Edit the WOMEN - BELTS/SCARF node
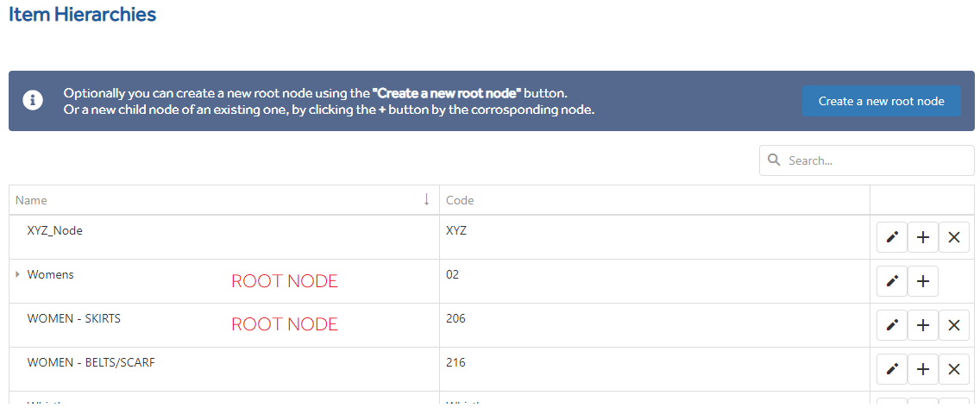The height and width of the screenshot is (414, 980). (x=892, y=369)
